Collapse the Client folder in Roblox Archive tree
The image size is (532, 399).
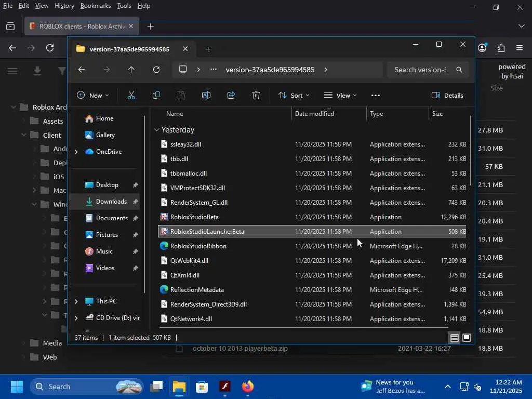click(24, 135)
